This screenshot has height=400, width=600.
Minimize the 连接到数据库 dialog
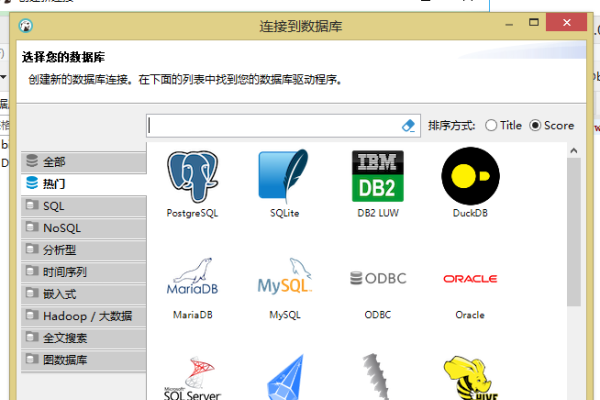click(x=509, y=24)
